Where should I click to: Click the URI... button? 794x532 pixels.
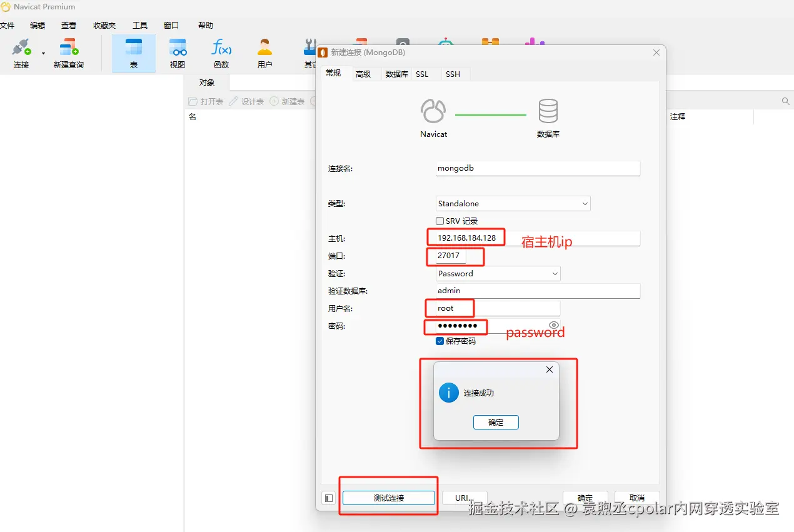465,498
